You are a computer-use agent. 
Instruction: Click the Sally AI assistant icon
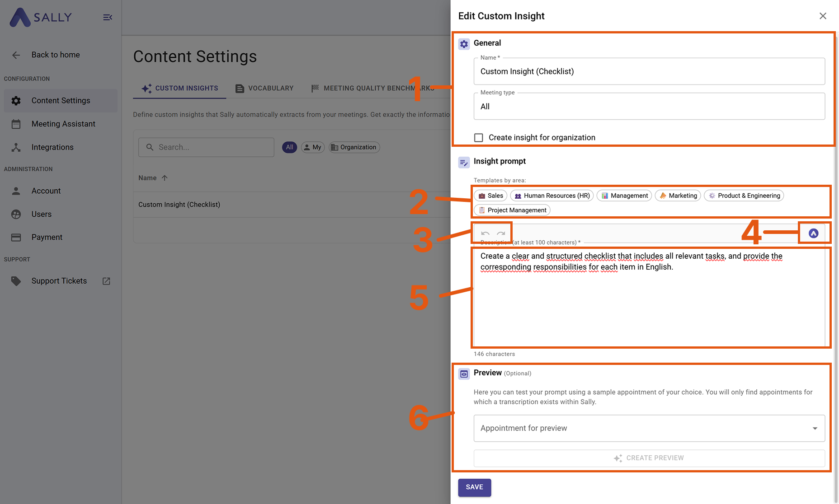click(x=813, y=233)
